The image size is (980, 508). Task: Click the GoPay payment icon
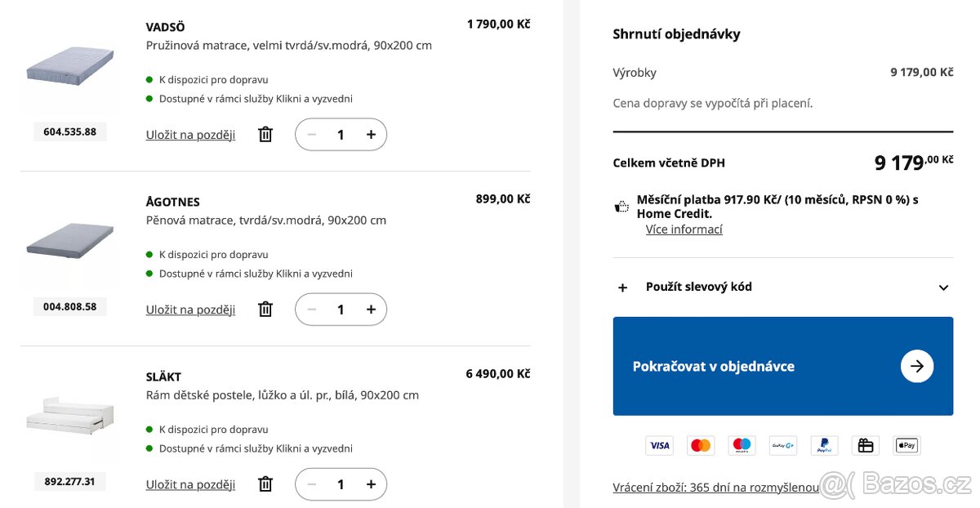(x=782, y=445)
